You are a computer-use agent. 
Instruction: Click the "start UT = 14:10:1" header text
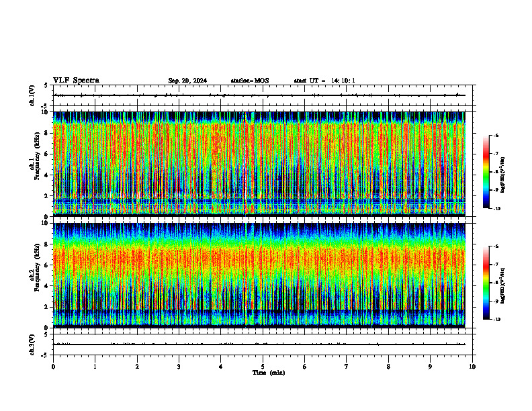point(324,81)
